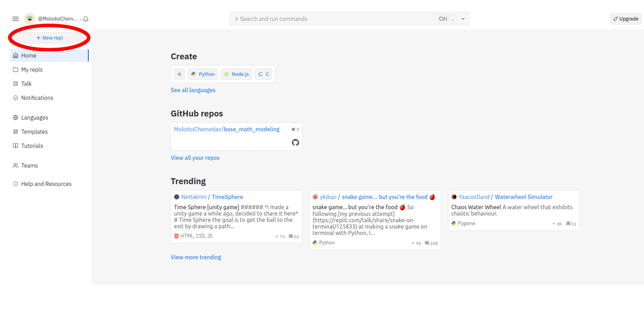The image size is (644, 321).
Task: Click YaacovIland avatar icon
Action: (x=454, y=197)
